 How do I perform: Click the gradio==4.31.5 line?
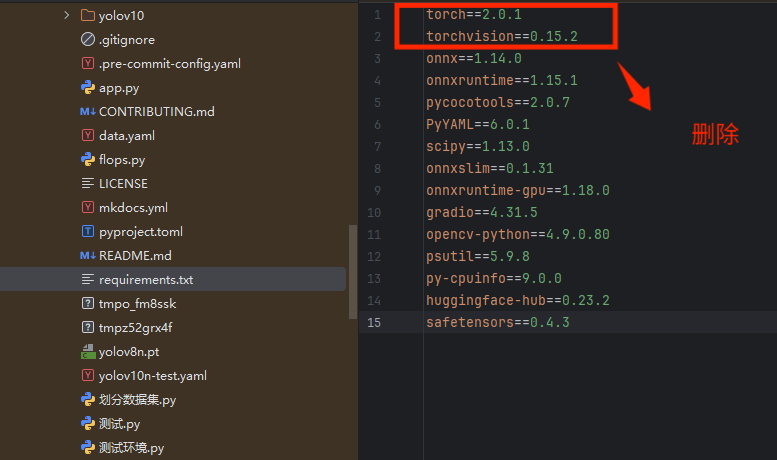click(482, 212)
